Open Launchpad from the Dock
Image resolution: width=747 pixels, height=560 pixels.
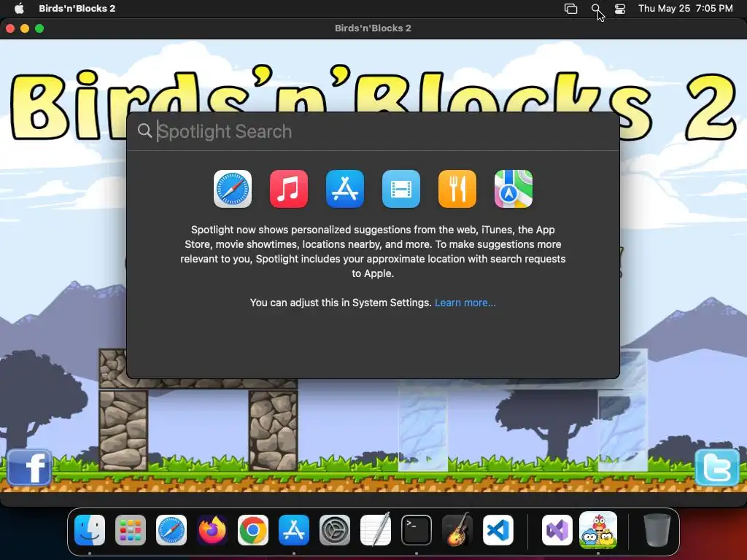point(131,530)
